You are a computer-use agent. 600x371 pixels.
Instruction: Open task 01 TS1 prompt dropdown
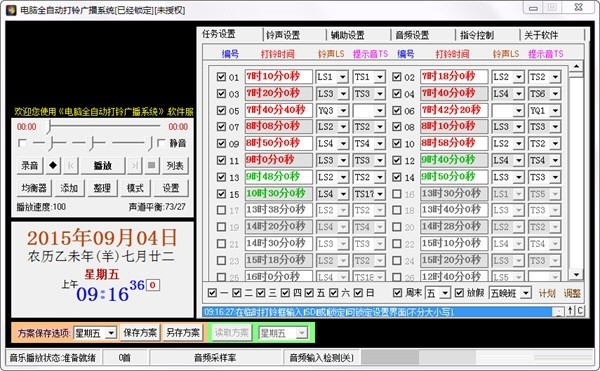coord(380,77)
